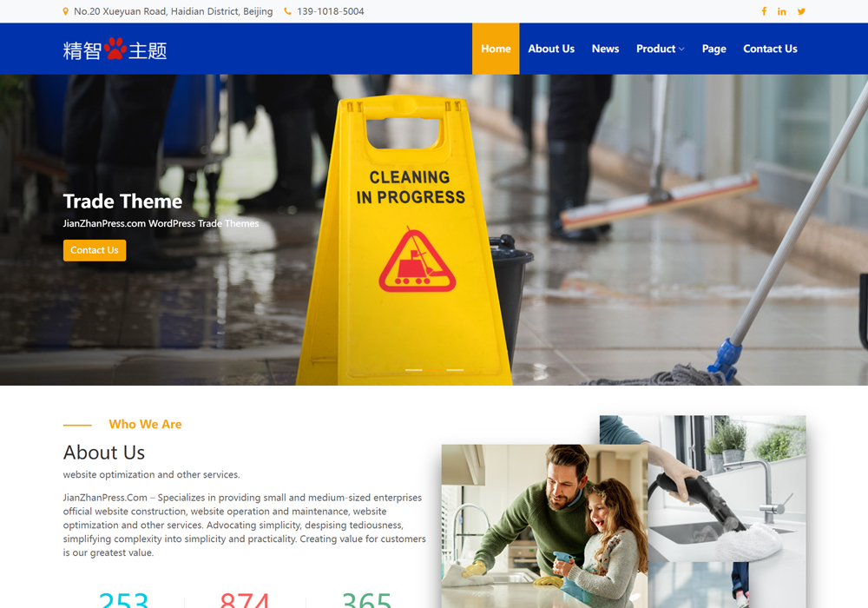Viewport: 868px width, 608px height.
Task: Open the Twitter social icon
Action: (x=801, y=11)
